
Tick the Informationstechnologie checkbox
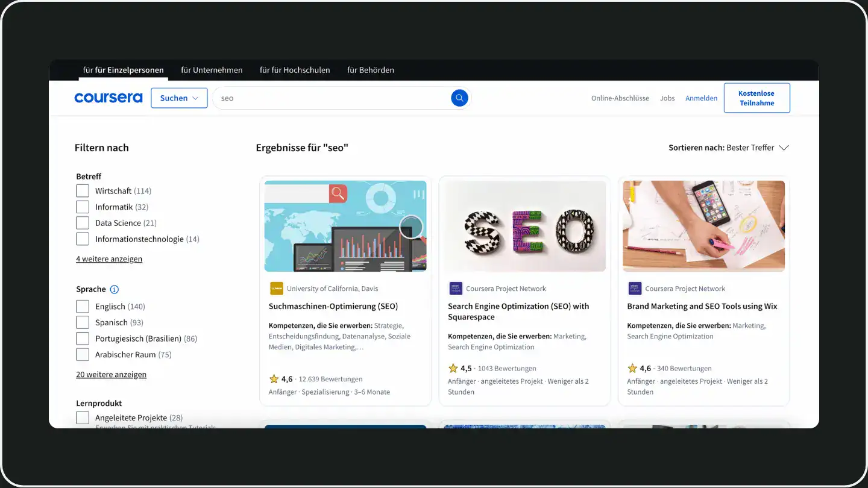click(83, 239)
